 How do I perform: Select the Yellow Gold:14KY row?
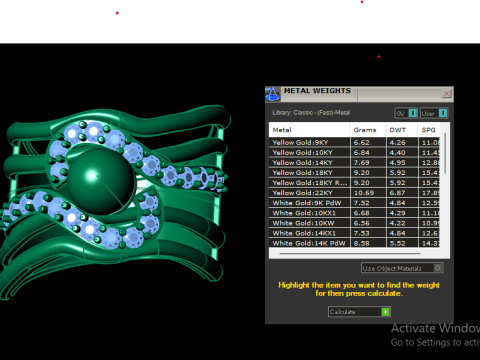point(354,163)
